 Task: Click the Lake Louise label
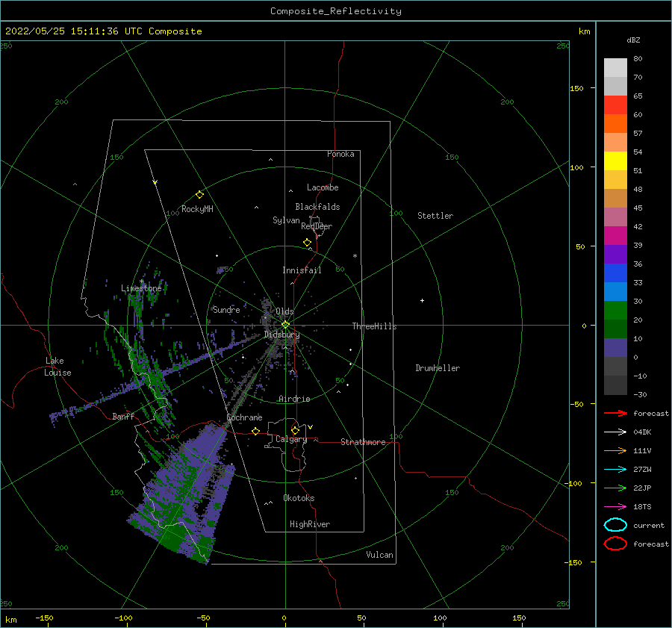point(57,367)
